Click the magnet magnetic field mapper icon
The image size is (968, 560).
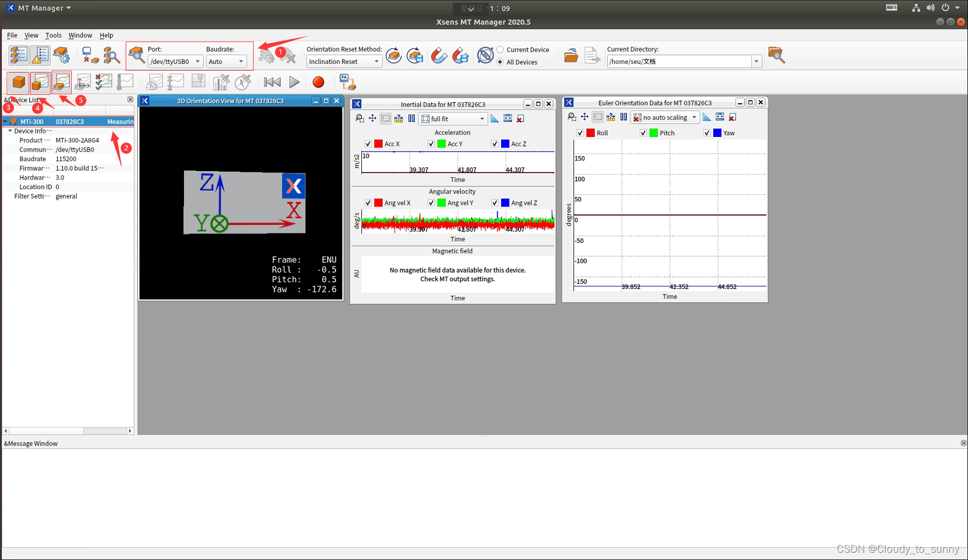pyautogui.click(x=439, y=56)
